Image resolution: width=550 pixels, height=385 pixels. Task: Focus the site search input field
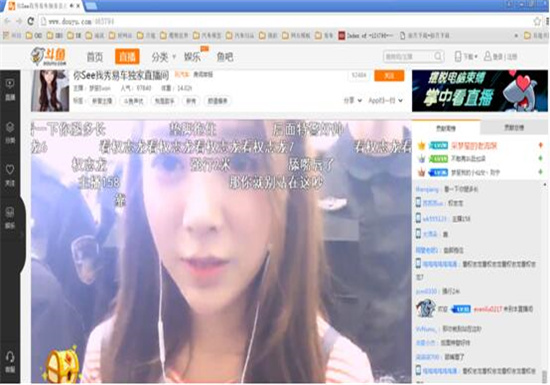409,56
